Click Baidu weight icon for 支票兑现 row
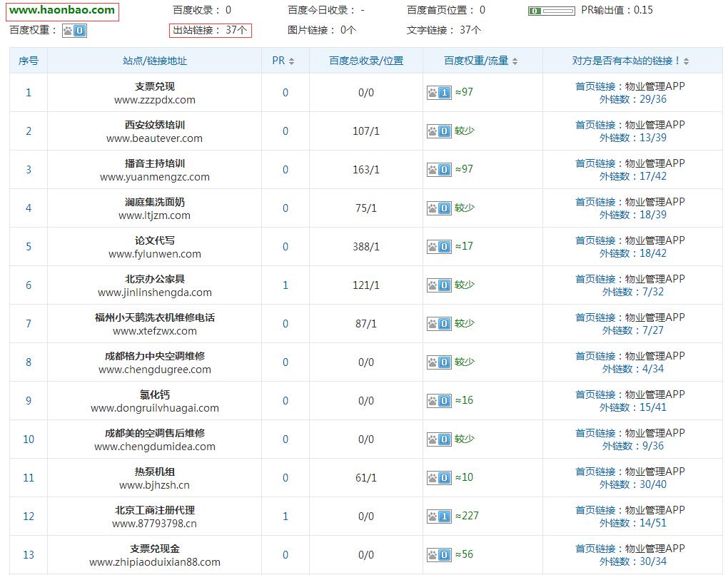 tap(439, 93)
